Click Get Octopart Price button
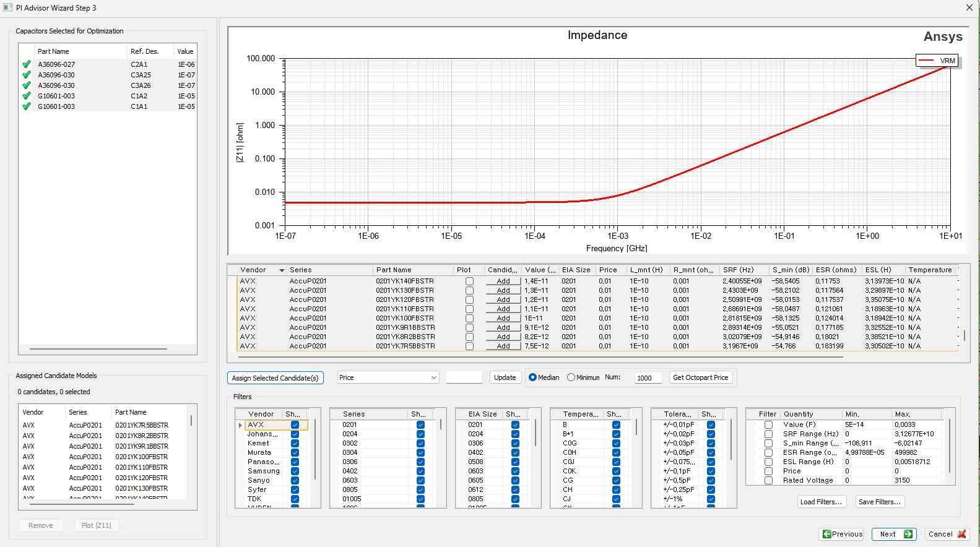980x547 pixels. 700,377
